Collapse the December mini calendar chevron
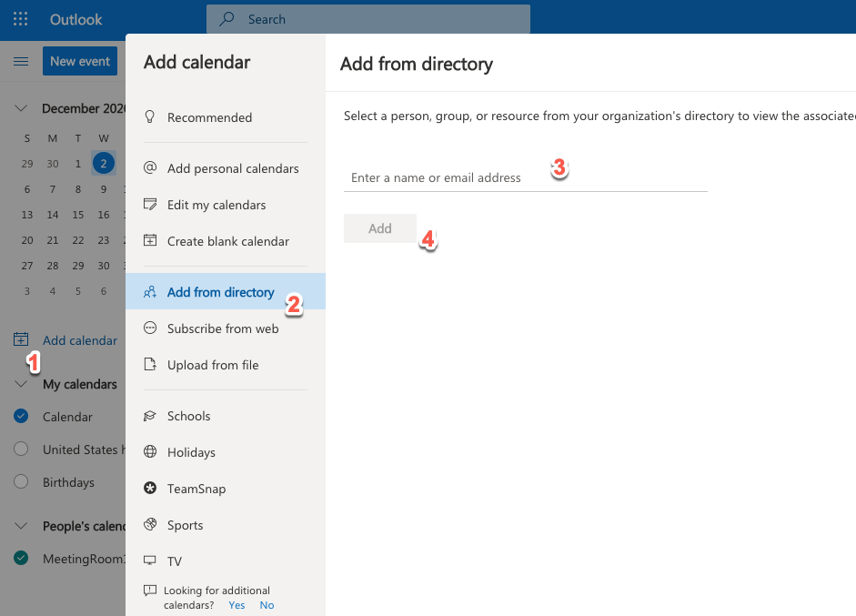Image resolution: width=856 pixels, height=616 pixels. [x=21, y=108]
